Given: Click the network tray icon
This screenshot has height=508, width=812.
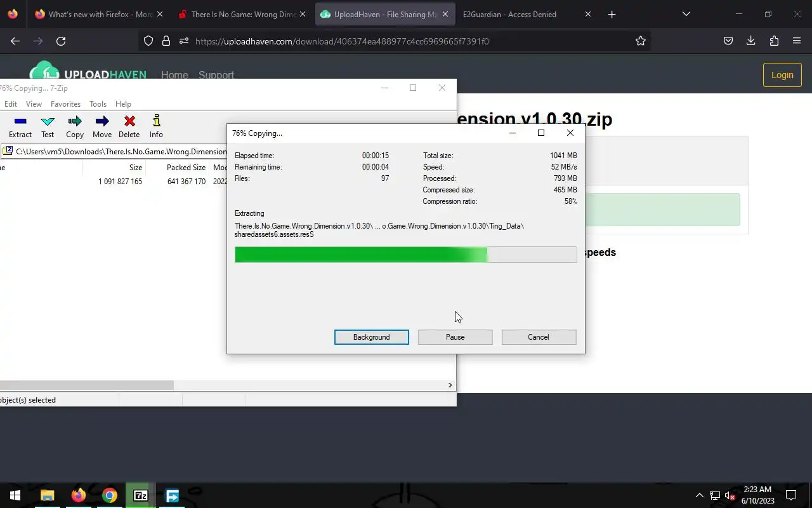Looking at the screenshot, I should 715,495.
